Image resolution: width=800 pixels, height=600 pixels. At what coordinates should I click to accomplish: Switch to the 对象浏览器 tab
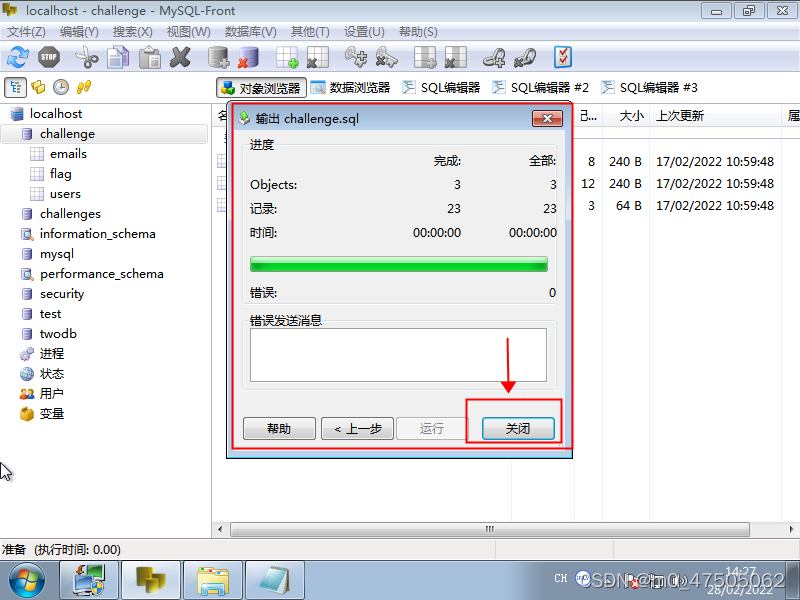click(x=261, y=88)
